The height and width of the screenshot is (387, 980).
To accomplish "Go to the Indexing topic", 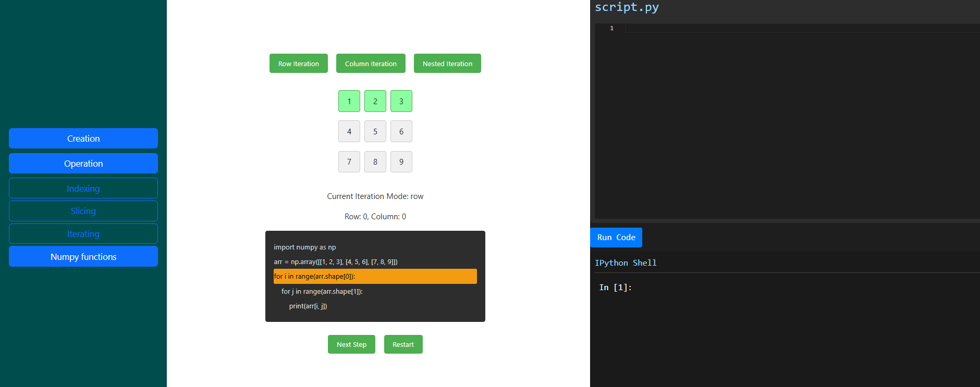I will [83, 189].
